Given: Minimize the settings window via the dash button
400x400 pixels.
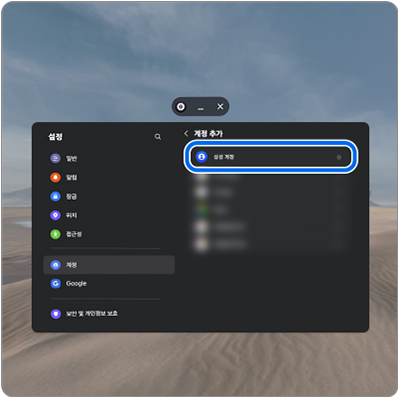Looking at the screenshot, I should (200, 109).
